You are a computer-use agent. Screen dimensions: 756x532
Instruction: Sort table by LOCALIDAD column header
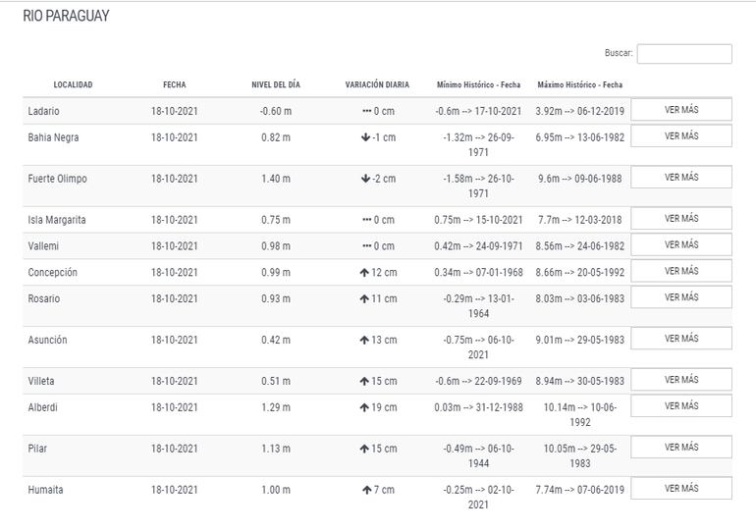pyautogui.click(x=73, y=85)
